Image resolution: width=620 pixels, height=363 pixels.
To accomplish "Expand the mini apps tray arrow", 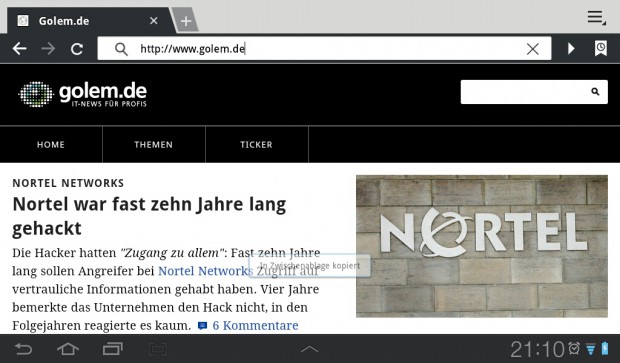I will [310, 349].
